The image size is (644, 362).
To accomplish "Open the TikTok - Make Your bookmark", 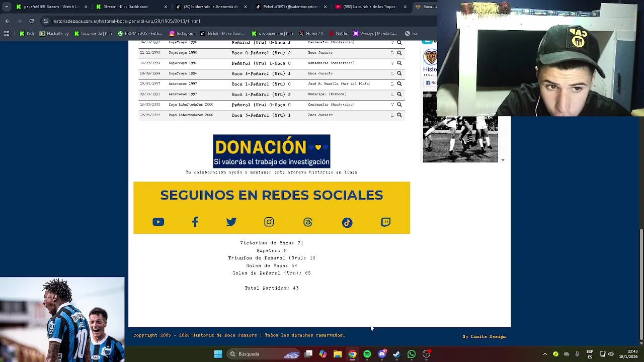I will click(x=222, y=34).
